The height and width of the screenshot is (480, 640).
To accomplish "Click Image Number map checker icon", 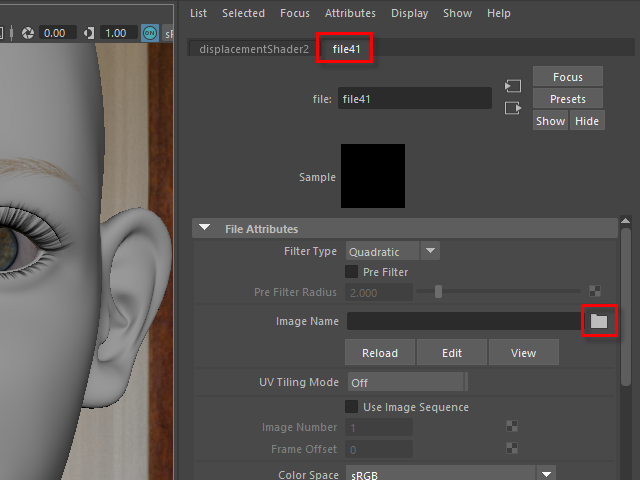I will coord(512,428).
